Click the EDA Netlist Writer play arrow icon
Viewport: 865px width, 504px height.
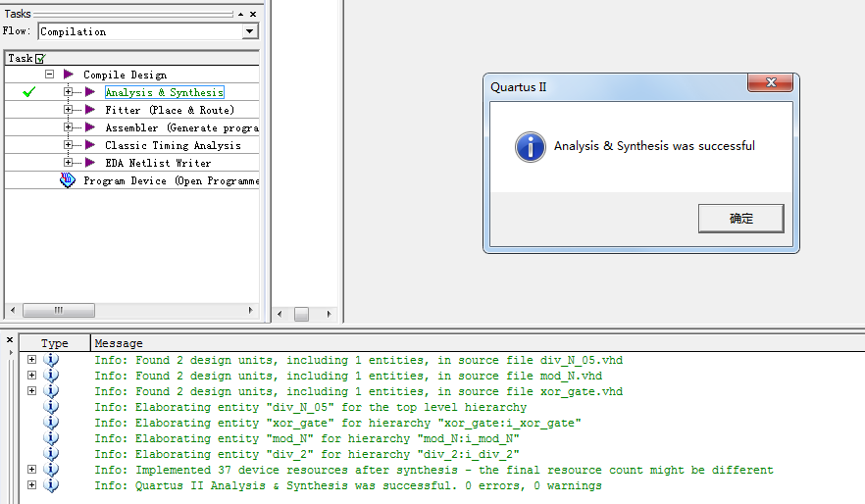coord(90,163)
